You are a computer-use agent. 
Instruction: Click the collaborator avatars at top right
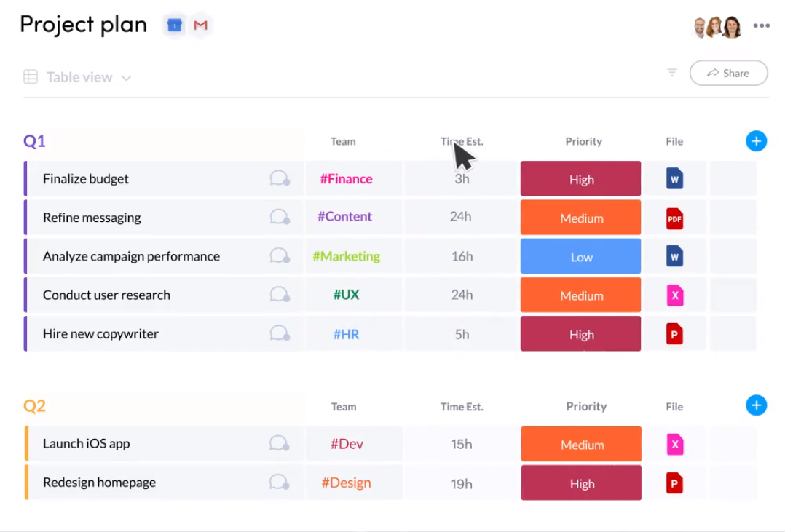pos(717,27)
